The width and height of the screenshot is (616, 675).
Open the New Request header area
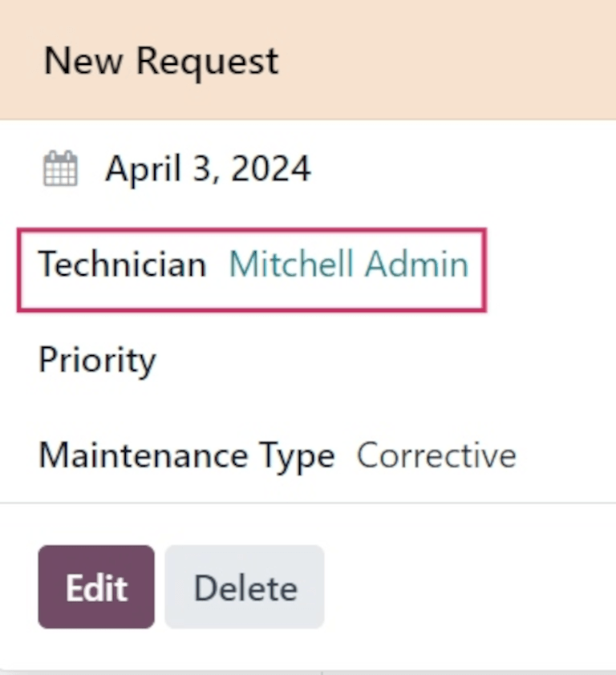click(x=160, y=60)
